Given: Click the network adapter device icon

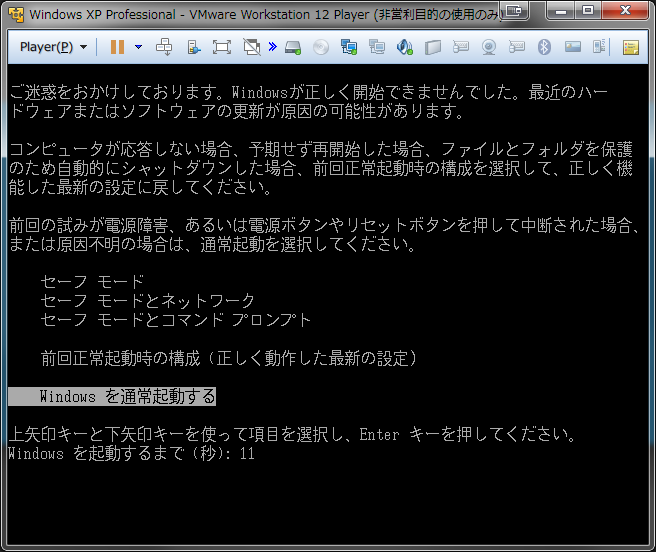Looking at the screenshot, I should (x=349, y=47).
